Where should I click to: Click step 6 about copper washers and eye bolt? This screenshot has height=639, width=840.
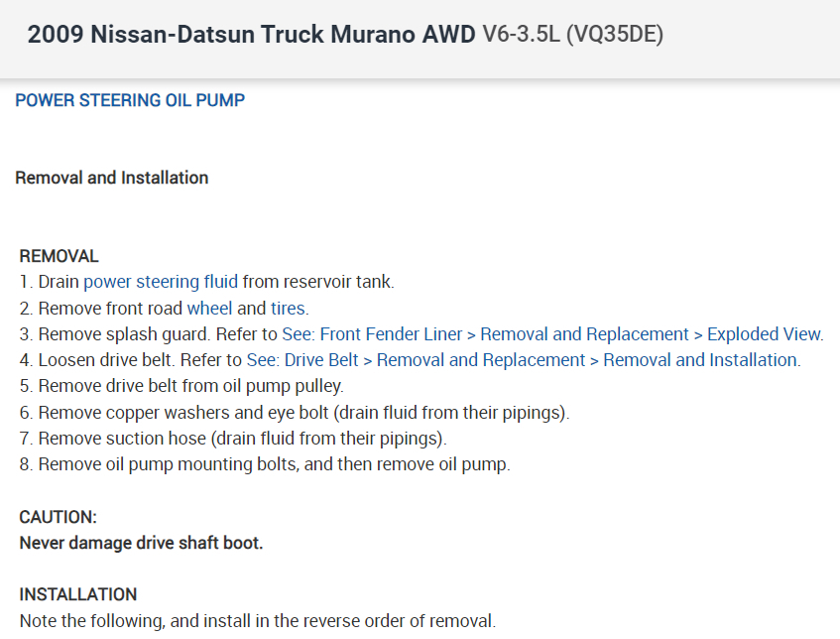coord(294,412)
